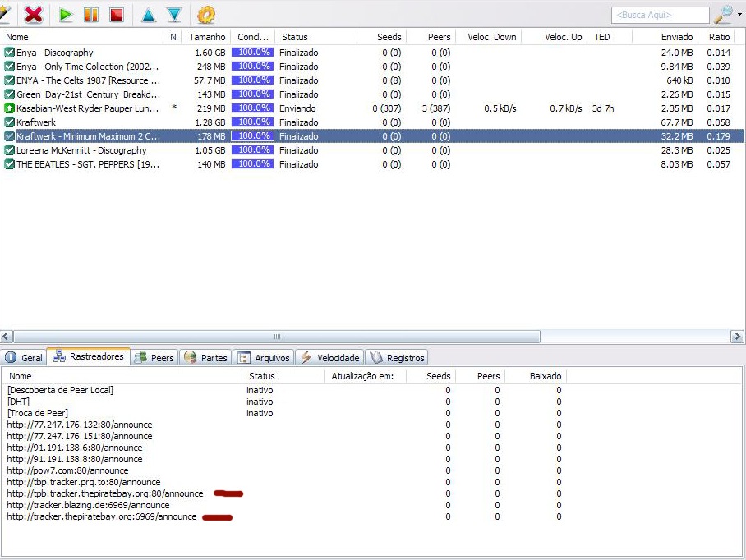Click the 3d 7h TED value

(x=603, y=108)
